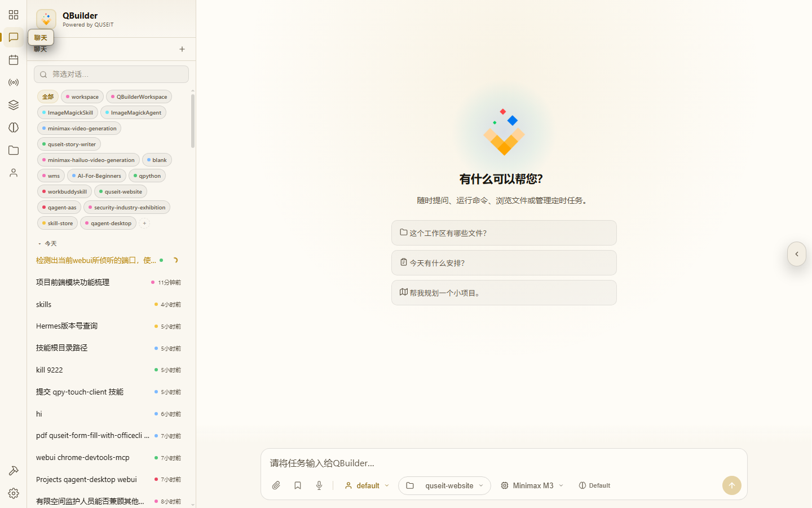Open the 项目前端模块功能梳理 conversation
Image resolution: width=812 pixels, height=508 pixels.
tap(108, 282)
